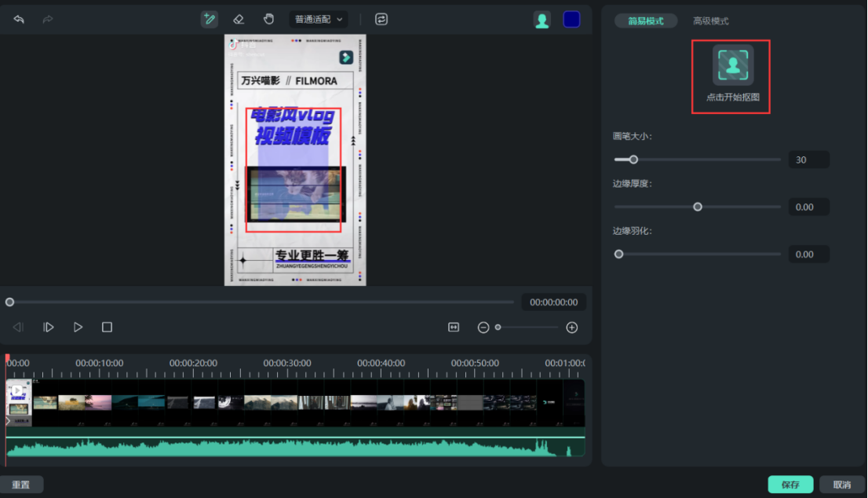Click the 保存 save button
Viewport: 868px width, 498px height.
[790, 485]
